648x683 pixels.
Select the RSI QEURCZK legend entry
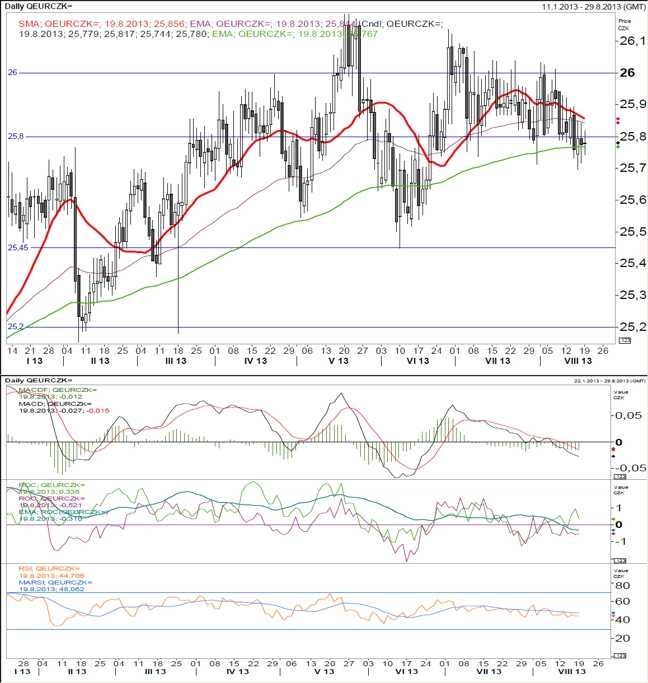coord(51,572)
